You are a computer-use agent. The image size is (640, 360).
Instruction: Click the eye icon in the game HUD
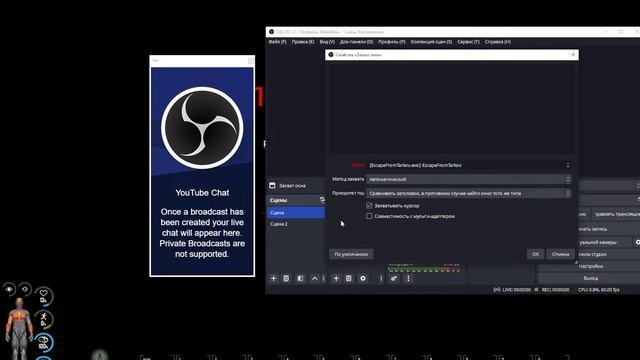[x=9, y=289]
